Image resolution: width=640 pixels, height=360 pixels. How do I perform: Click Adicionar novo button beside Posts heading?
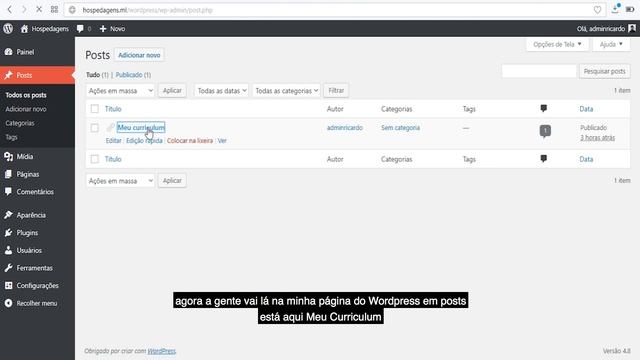139,55
